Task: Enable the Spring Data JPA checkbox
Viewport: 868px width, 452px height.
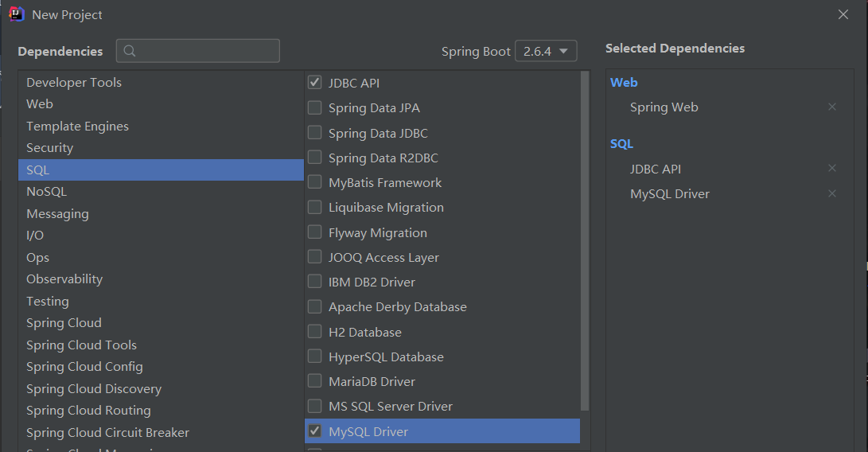Action: 314,107
